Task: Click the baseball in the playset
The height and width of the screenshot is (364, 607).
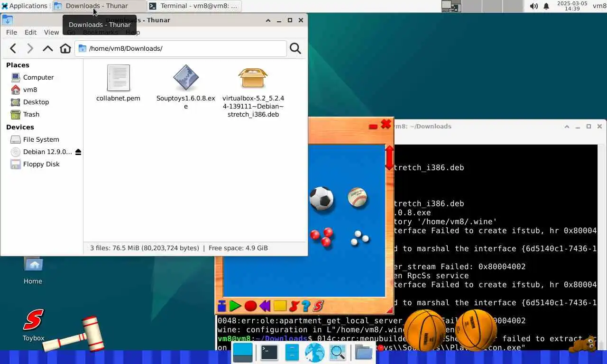Action: click(357, 197)
